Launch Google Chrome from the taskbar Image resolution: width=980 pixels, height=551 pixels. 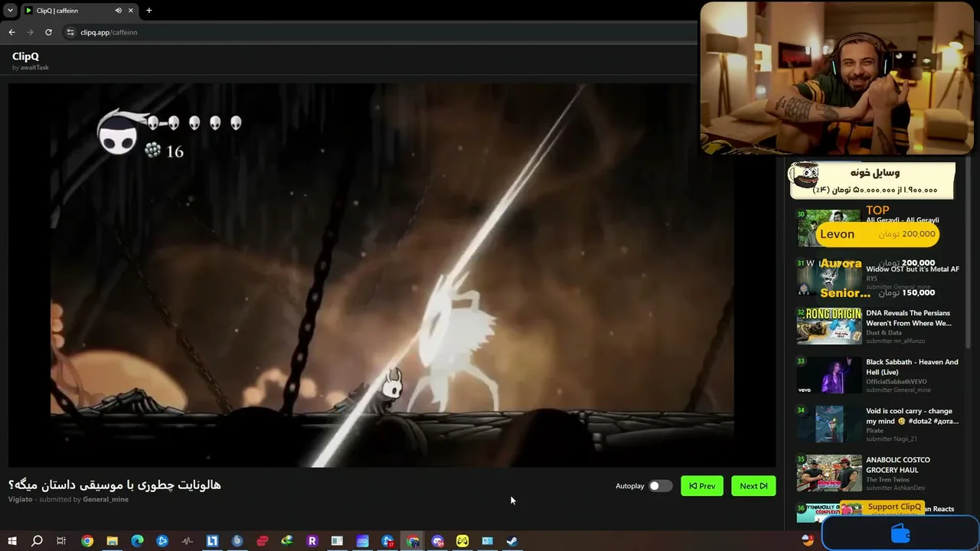coord(87,541)
